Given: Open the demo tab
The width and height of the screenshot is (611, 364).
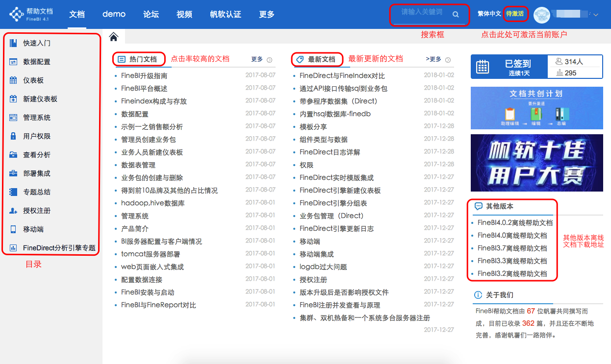Looking at the screenshot, I should [x=114, y=14].
